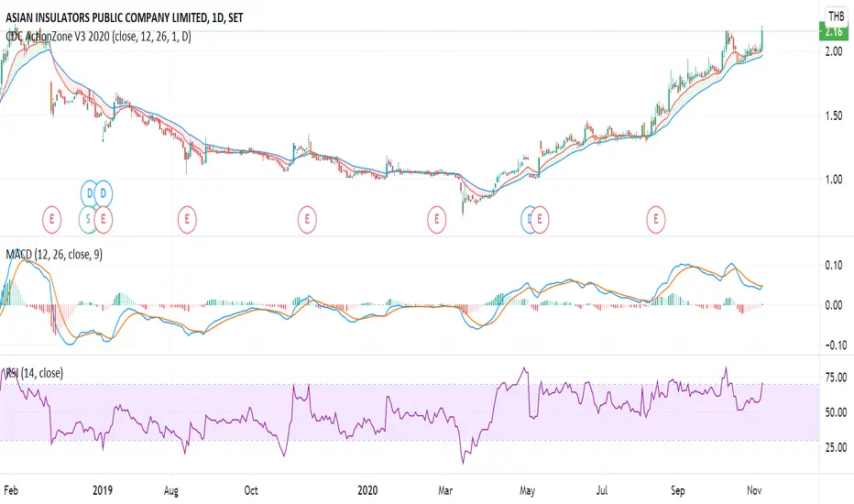Click the 1.50 price axis label
Image resolution: width=854 pixels, height=504 pixels.
(x=834, y=116)
